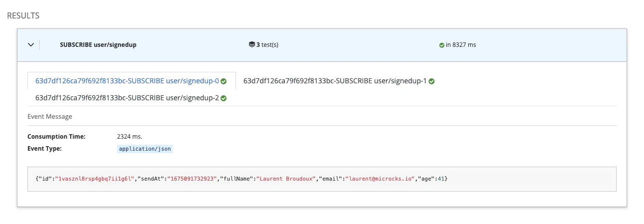644x224 pixels.
Task: Click the Event Message section heading
Action: (x=50, y=117)
